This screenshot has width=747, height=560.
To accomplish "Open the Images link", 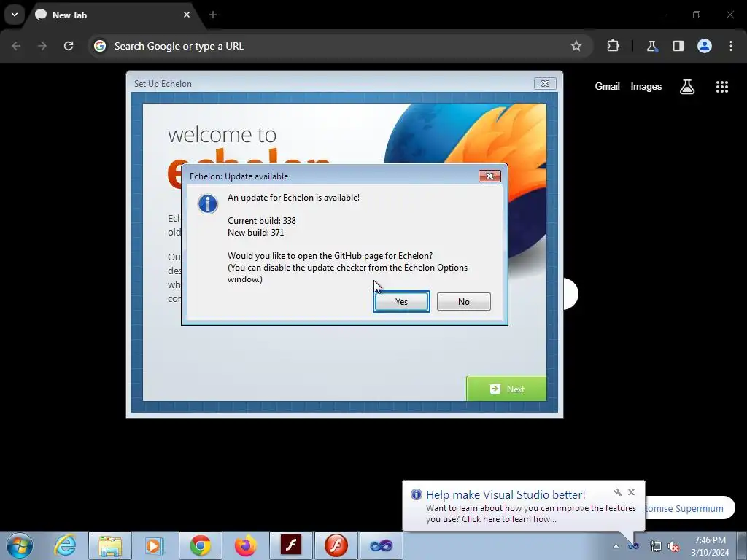I will coord(646,86).
